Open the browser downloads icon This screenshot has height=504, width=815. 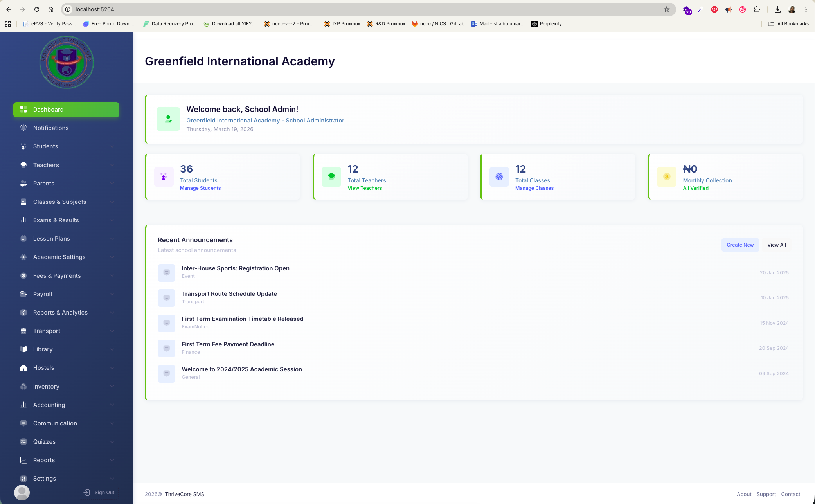click(778, 9)
